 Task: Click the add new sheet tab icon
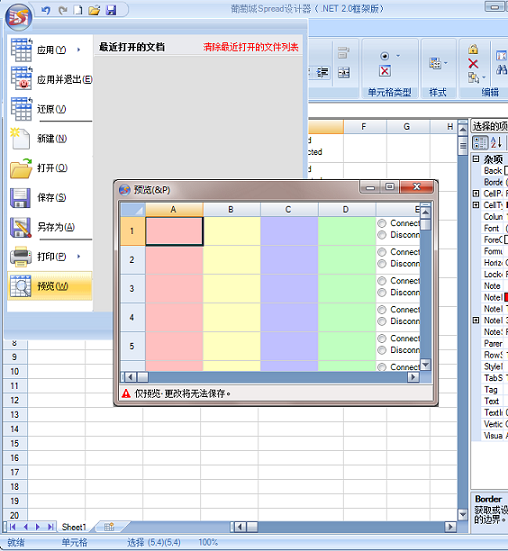click(x=109, y=527)
